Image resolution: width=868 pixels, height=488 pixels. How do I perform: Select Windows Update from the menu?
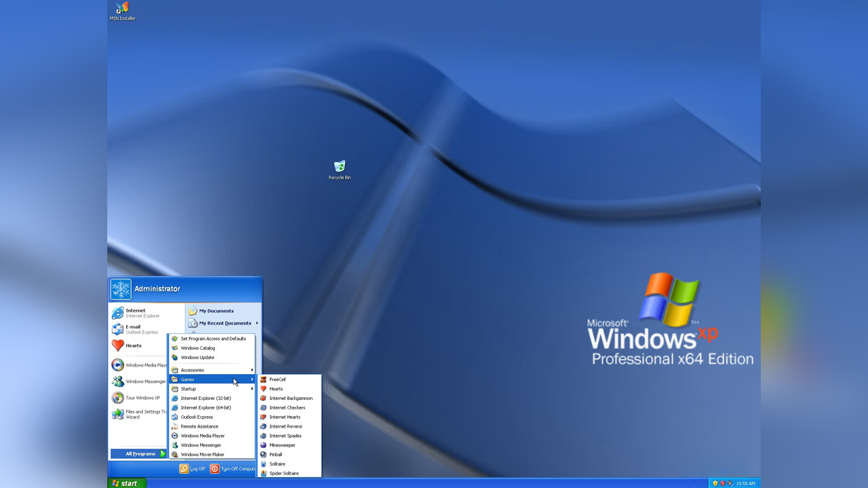point(197,357)
